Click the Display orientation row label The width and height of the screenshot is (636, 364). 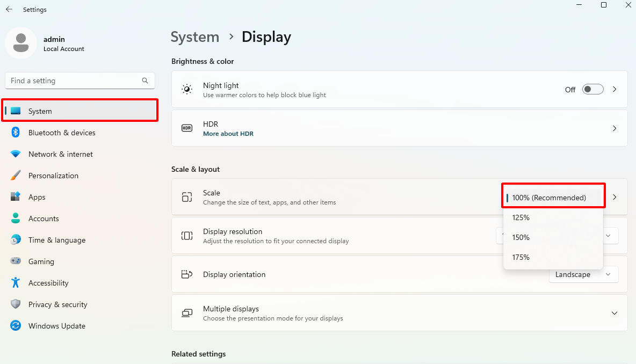tap(234, 274)
